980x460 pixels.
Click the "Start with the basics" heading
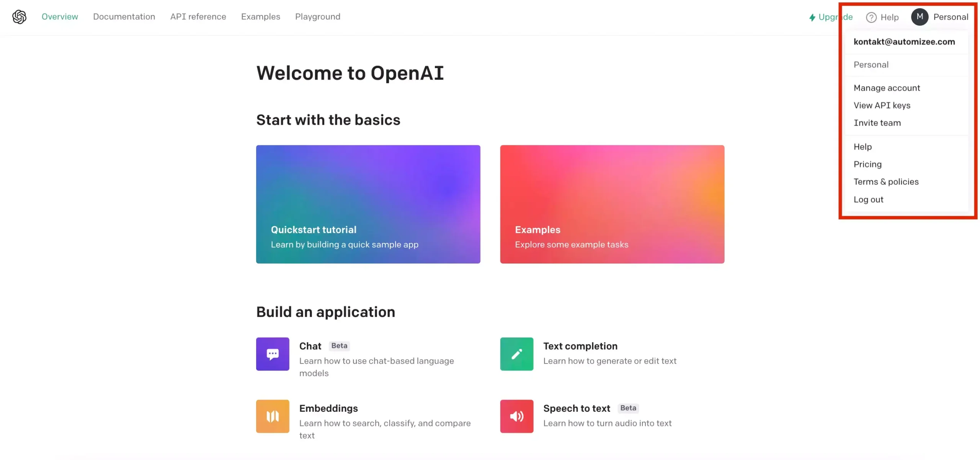[328, 120]
